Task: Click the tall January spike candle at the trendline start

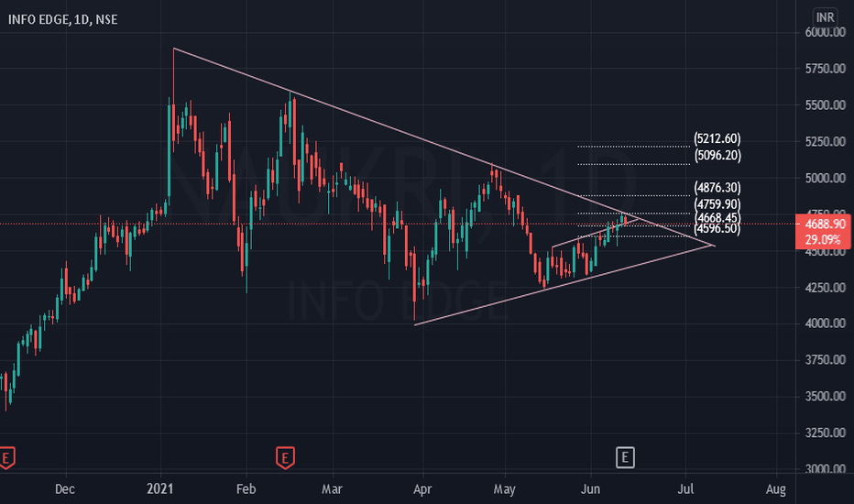Action: (x=173, y=98)
